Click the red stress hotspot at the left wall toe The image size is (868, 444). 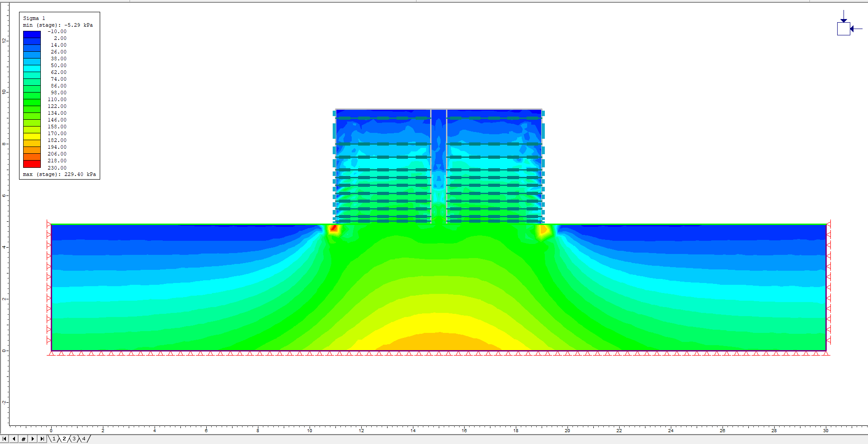334,228
